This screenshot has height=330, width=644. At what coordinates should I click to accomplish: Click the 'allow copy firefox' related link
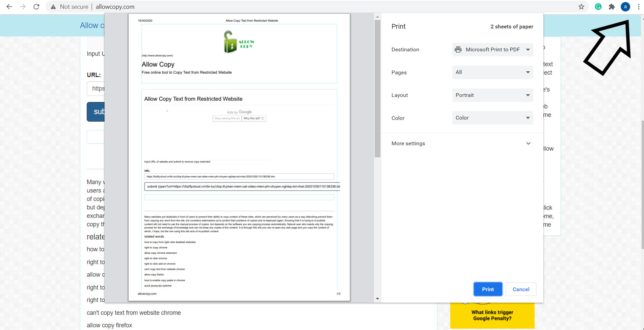point(109,325)
